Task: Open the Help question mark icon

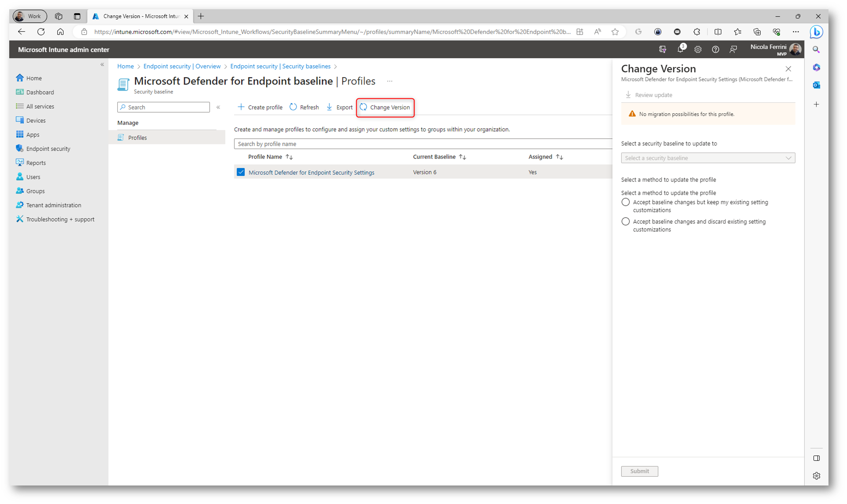Action: coord(715,49)
